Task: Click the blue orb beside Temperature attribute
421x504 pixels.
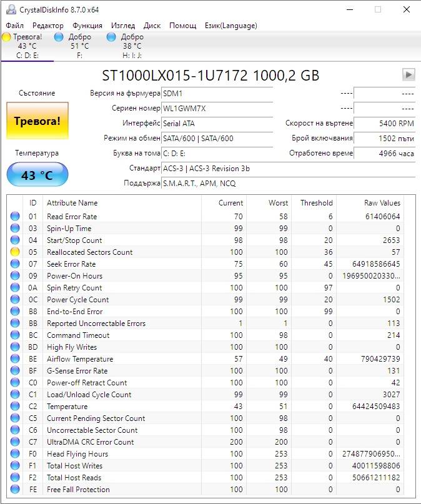Action: click(x=15, y=407)
